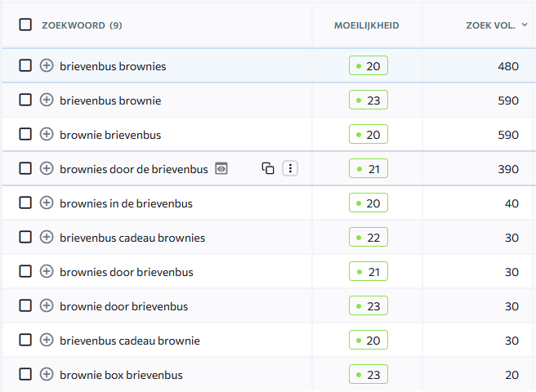This screenshot has width=536, height=392.
Task: Add 'brownie box brievenbus' using plus icon
Action: click(47, 374)
